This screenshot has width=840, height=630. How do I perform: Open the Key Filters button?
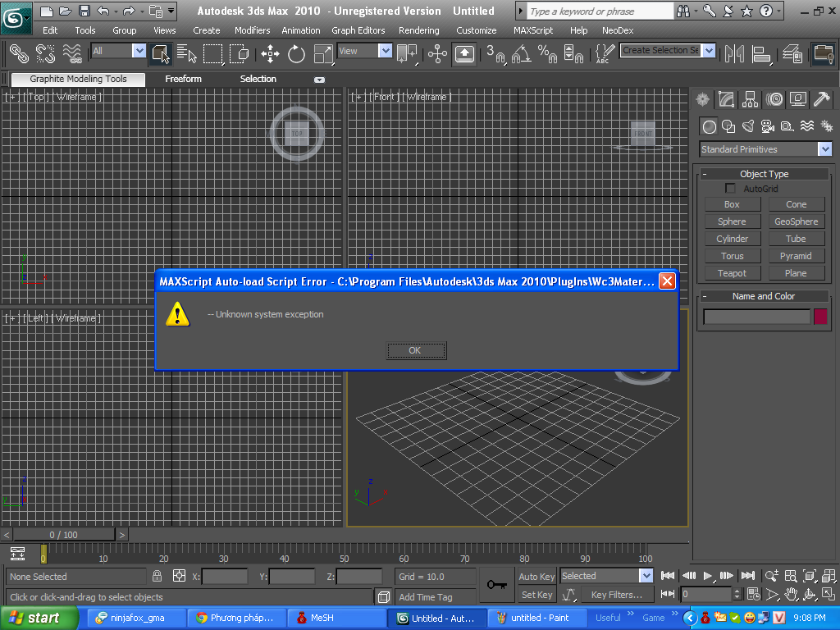pyautogui.click(x=616, y=595)
